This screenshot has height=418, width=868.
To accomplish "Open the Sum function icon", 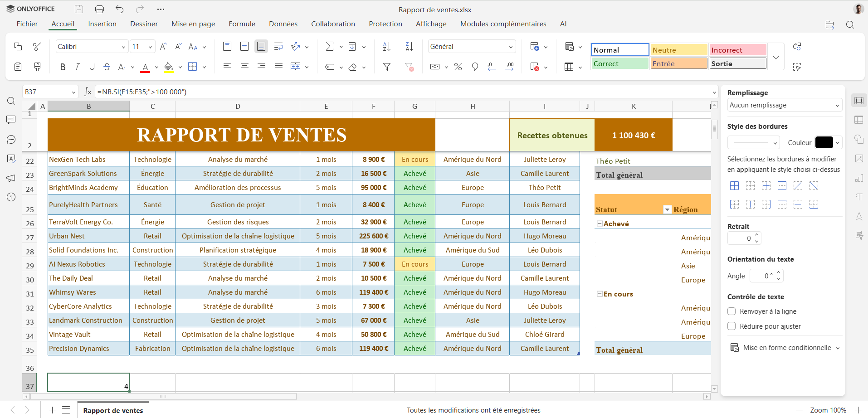I will [330, 47].
